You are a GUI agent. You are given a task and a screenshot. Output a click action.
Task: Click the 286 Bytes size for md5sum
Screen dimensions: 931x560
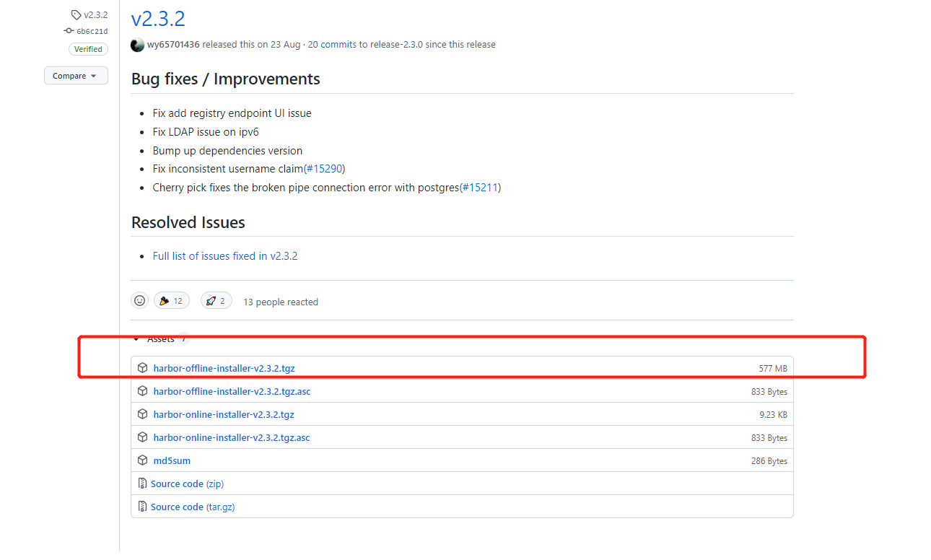[x=769, y=461]
